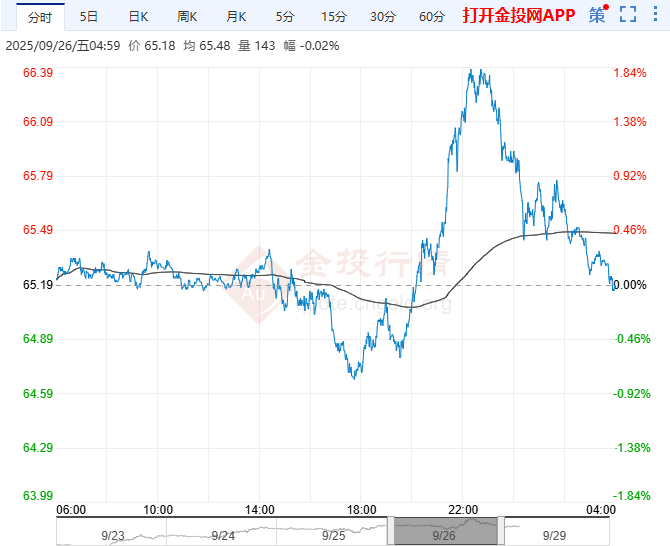Open the 策 strategy icon
This screenshot has width=670, height=546.
pyautogui.click(x=597, y=15)
